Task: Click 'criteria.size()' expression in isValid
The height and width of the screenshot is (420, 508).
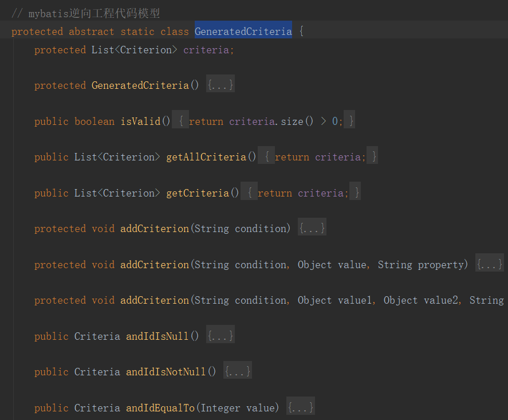Action: [x=271, y=121]
